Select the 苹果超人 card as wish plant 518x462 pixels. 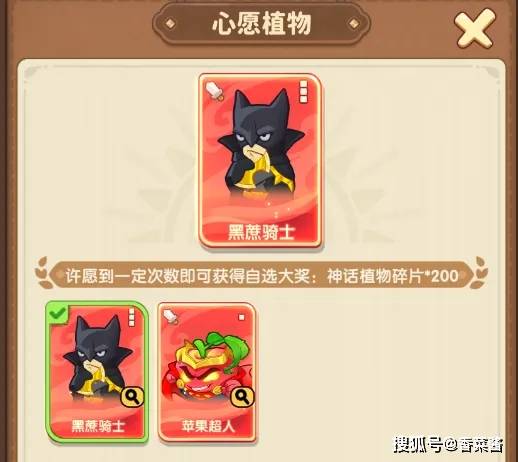click(x=207, y=373)
